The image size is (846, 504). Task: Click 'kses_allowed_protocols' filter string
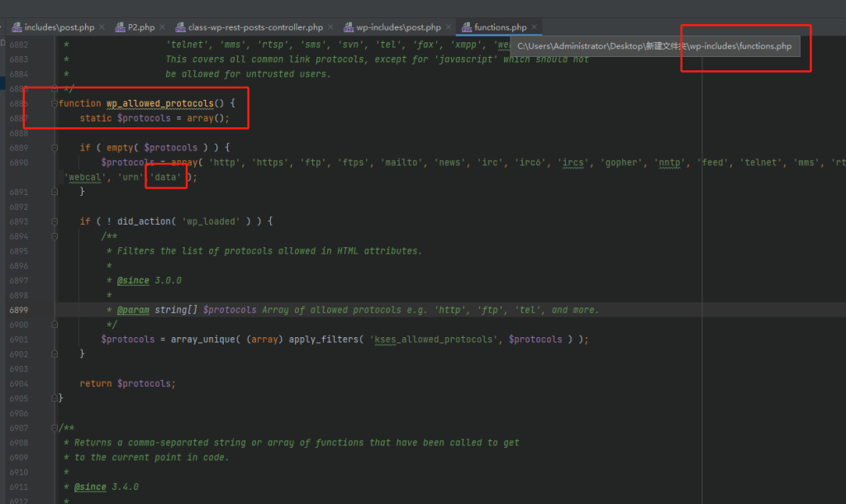point(435,340)
